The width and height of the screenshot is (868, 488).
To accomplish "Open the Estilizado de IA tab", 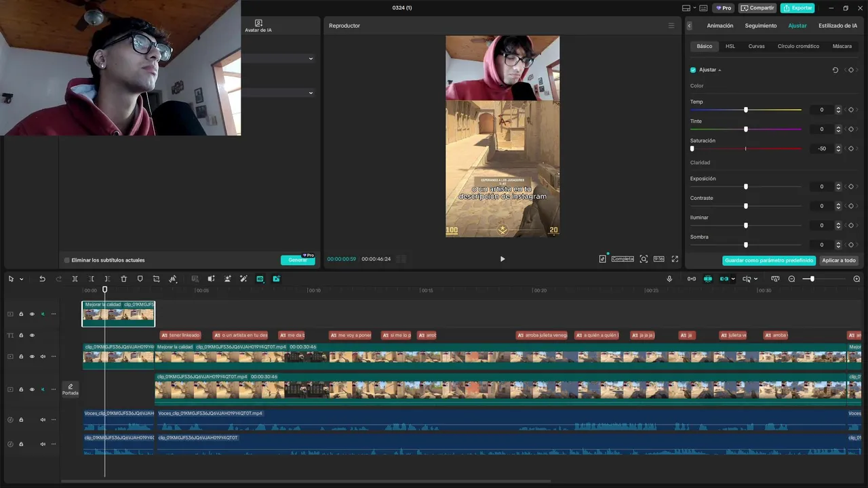I will click(x=837, y=26).
